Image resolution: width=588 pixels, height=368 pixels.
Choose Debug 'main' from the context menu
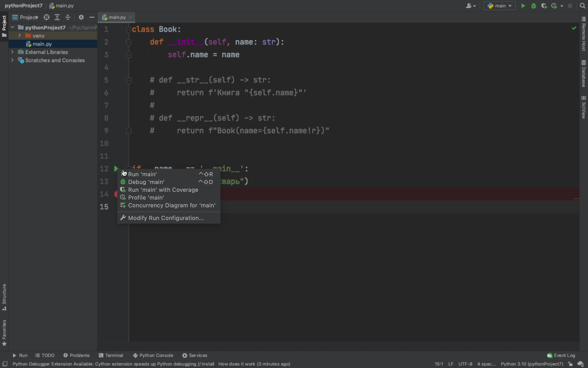(169, 182)
